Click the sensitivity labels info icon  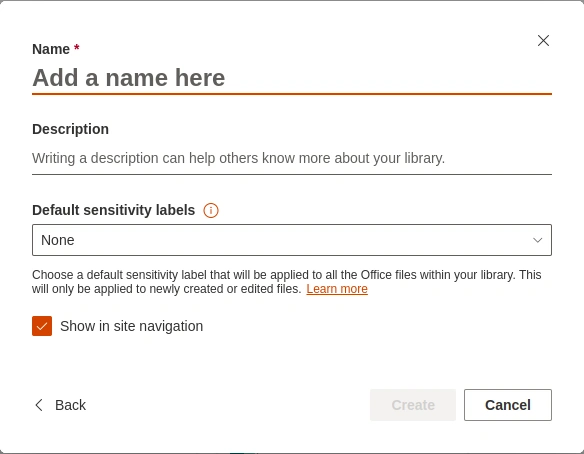tap(211, 210)
